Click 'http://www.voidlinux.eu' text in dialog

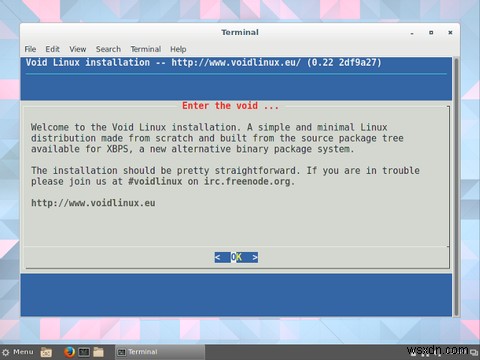tap(93, 203)
